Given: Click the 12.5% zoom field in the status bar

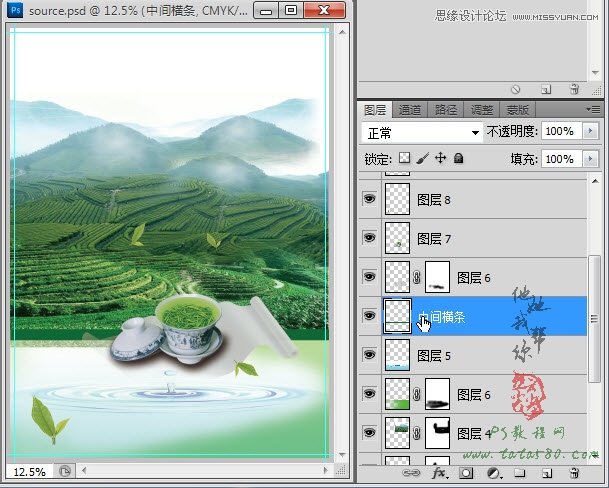Looking at the screenshot, I should [30, 472].
